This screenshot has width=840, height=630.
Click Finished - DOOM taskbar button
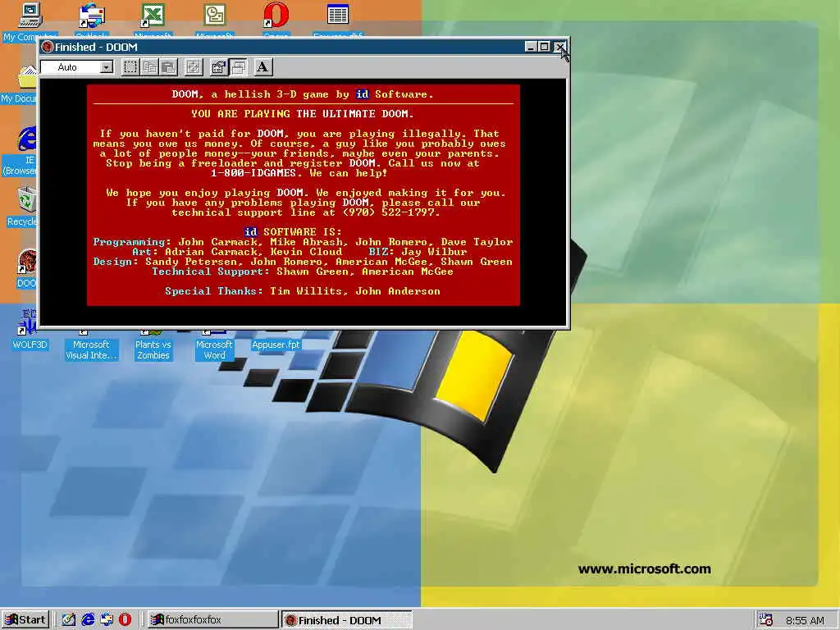click(347, 620)
